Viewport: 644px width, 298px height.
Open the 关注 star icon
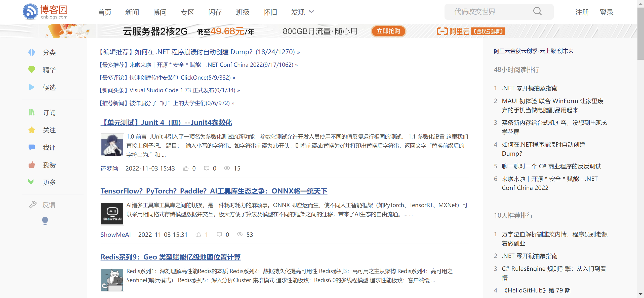click(x=32, y=130)
